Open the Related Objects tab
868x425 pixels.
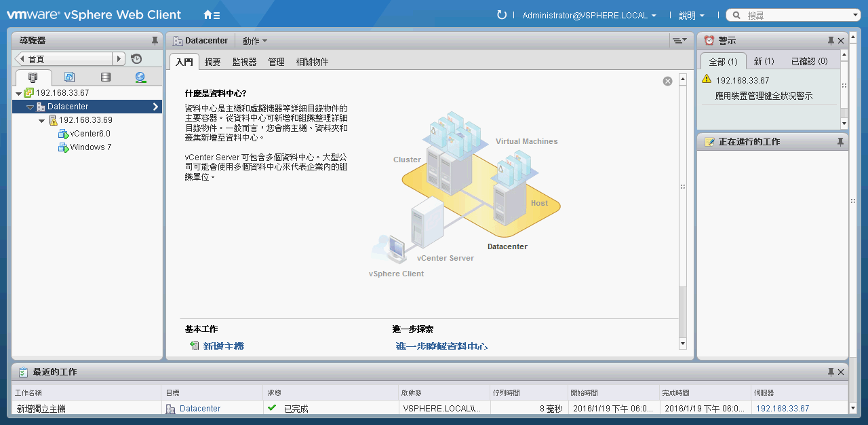point(313,61)
